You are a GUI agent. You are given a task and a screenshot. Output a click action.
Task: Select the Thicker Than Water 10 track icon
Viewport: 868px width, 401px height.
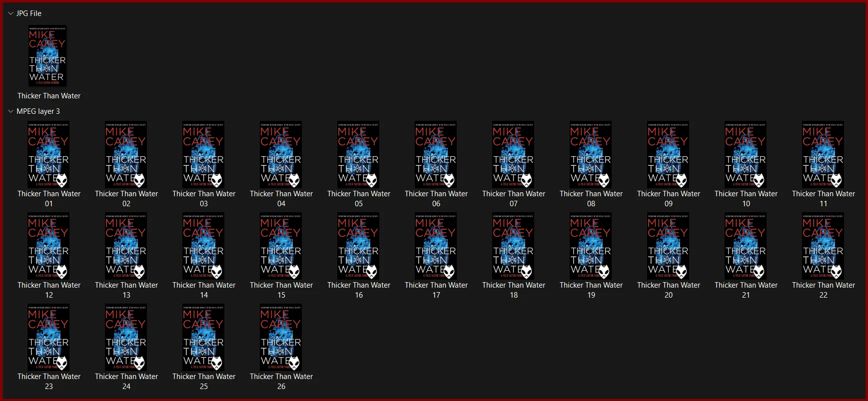[x=746, y=154]
